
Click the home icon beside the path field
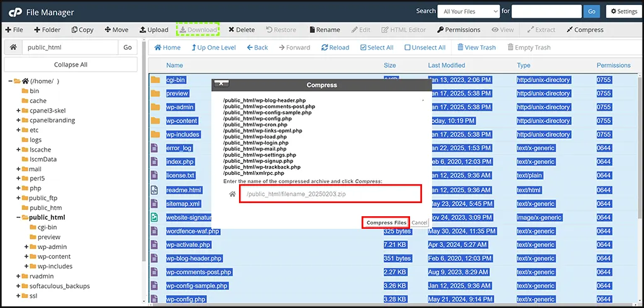point(13,47)
